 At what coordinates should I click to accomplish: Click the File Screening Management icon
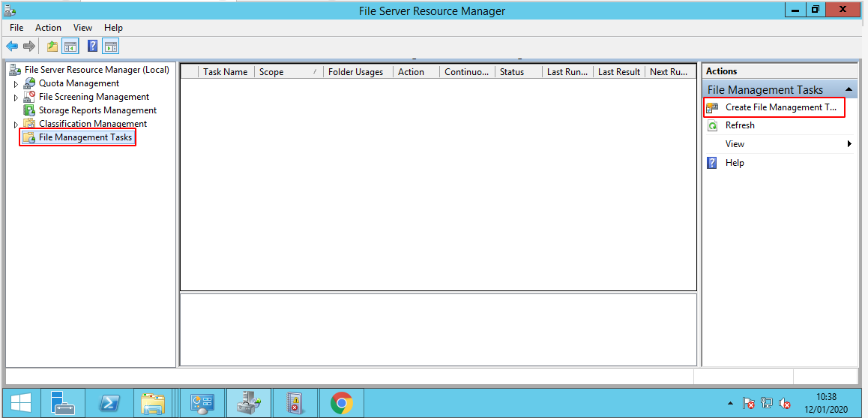[29, 97]
